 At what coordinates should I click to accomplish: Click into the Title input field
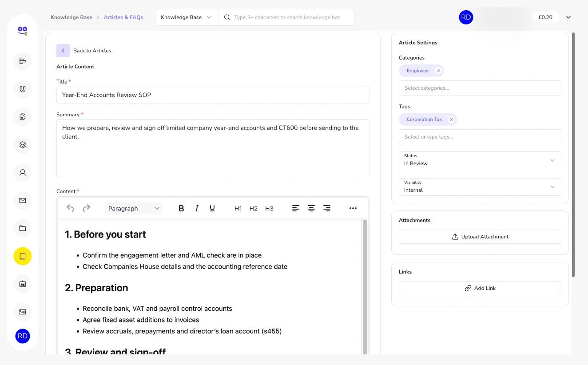[x=213, y=95]
